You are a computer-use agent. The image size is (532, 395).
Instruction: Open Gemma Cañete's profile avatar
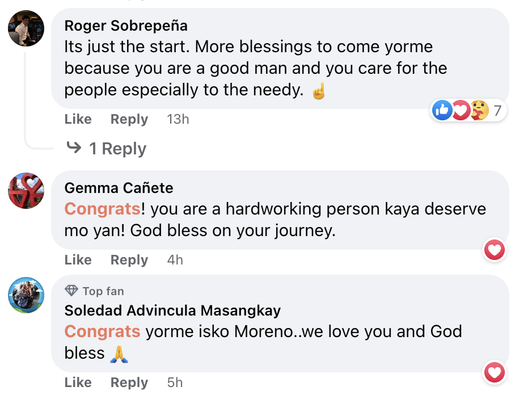coord(26,191)
